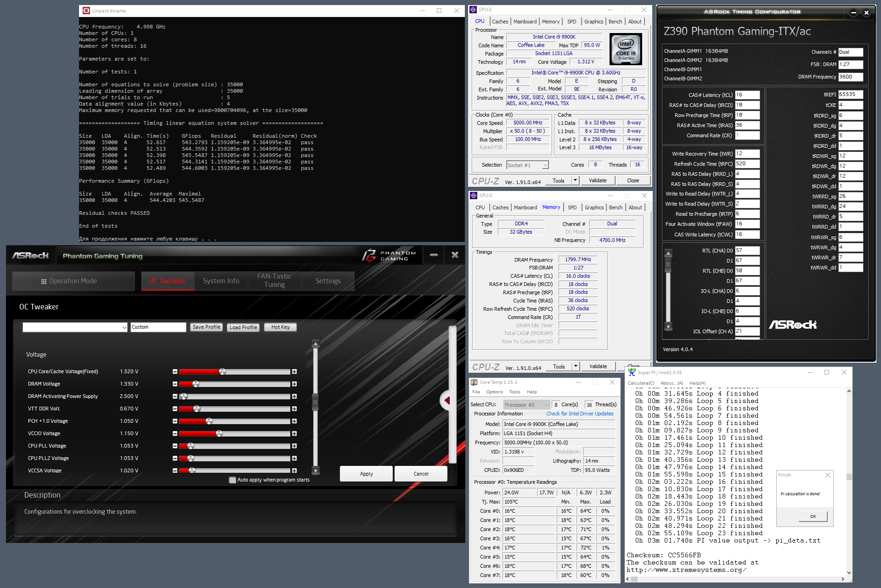Click minus icon for PCH +1.0 Voltage

tap(175, 421)
